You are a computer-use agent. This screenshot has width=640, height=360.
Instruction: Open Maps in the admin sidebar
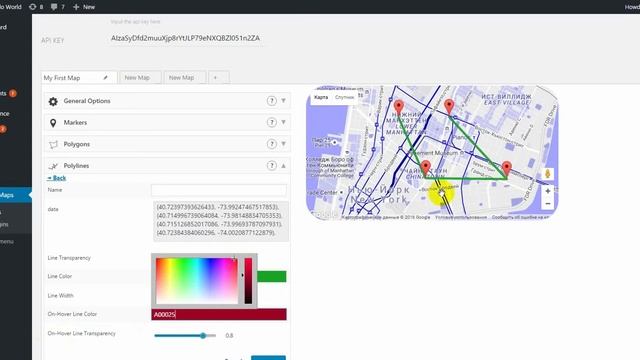point(15,195)
